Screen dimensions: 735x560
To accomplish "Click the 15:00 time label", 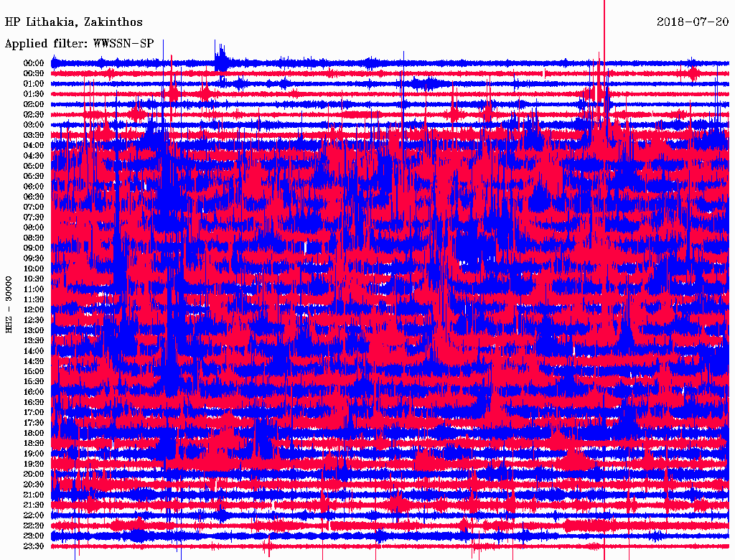I will coord(34,371).
